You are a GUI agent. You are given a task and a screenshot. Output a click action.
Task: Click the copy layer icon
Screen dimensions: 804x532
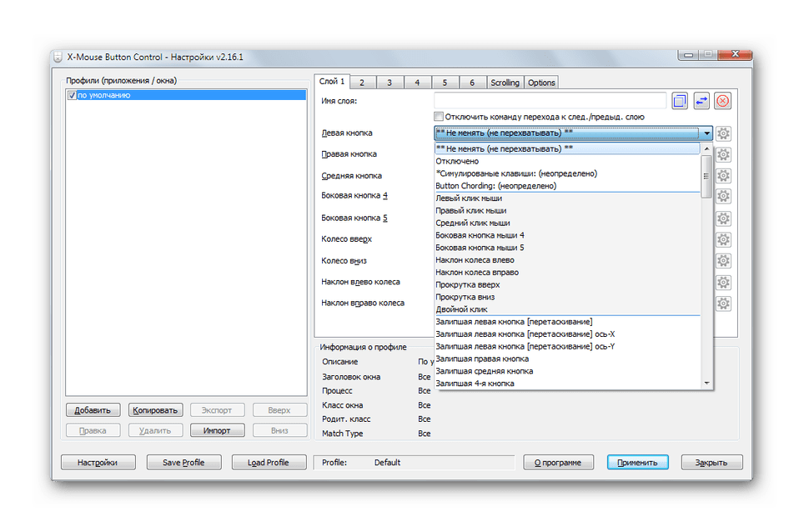click(679, 101)
